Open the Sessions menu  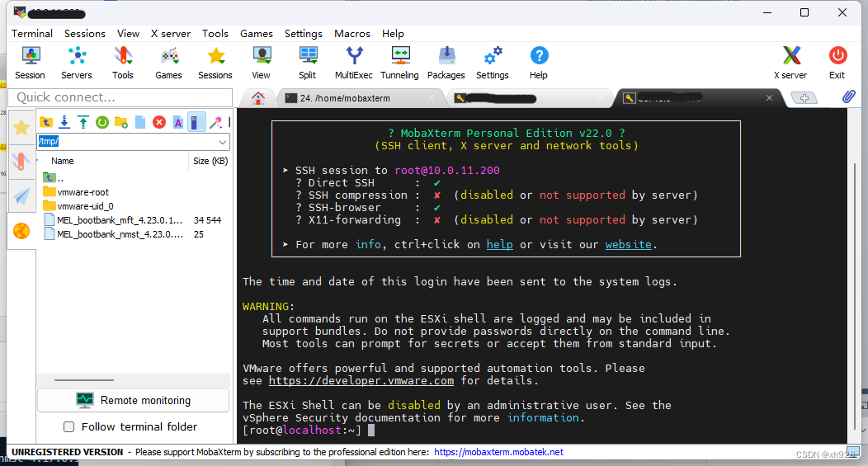[85, 34]
